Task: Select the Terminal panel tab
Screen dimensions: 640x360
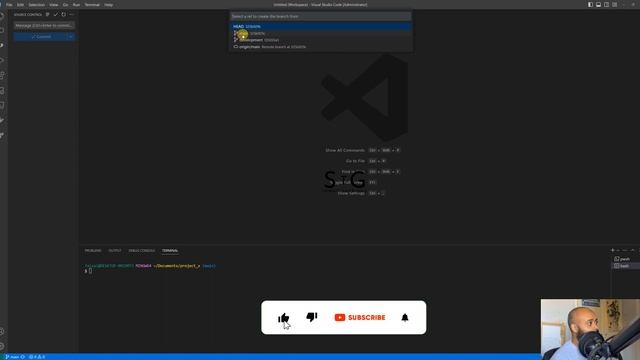Action: point(170,251)
